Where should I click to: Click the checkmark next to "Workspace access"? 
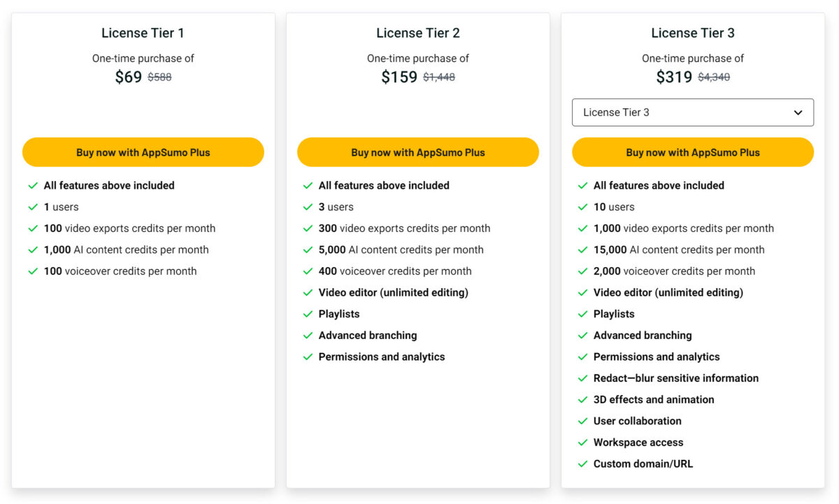583,442
